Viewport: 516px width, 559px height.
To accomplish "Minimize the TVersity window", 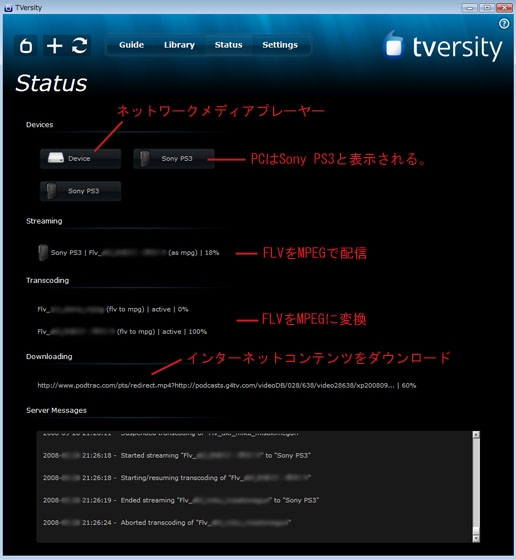I will point(469,7).
